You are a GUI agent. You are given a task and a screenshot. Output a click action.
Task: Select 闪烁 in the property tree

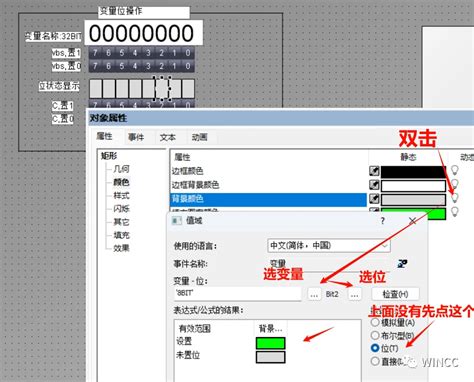[x=121, y=209]
